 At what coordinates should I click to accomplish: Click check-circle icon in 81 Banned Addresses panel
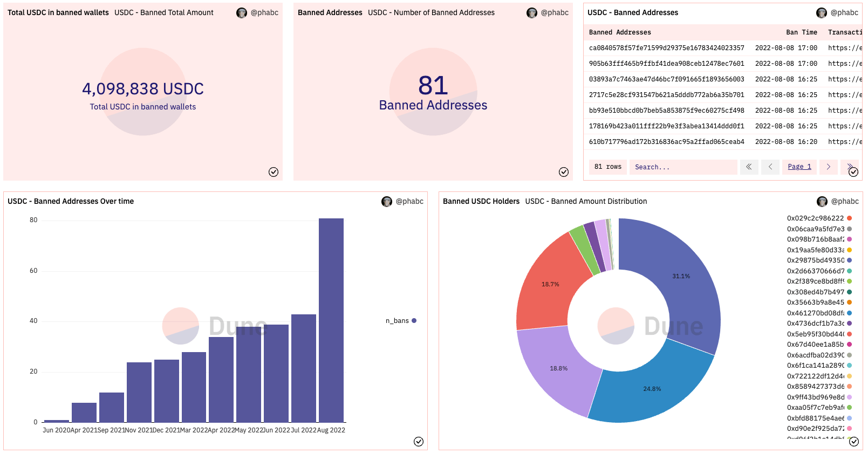pos(564,172)
